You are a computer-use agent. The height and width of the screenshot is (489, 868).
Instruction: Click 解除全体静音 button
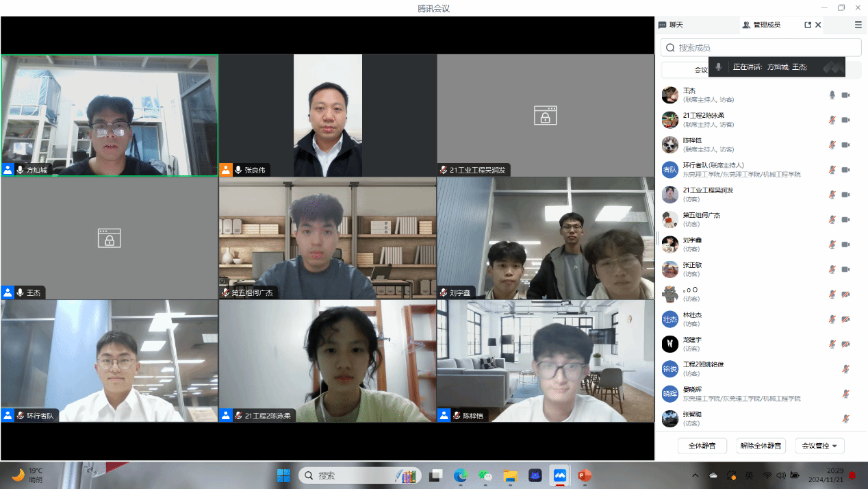click(x=761, y=446)
